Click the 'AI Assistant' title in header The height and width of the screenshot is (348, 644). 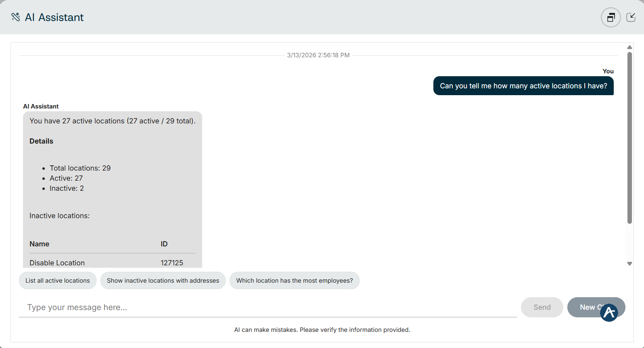click(x=54, y=17)
